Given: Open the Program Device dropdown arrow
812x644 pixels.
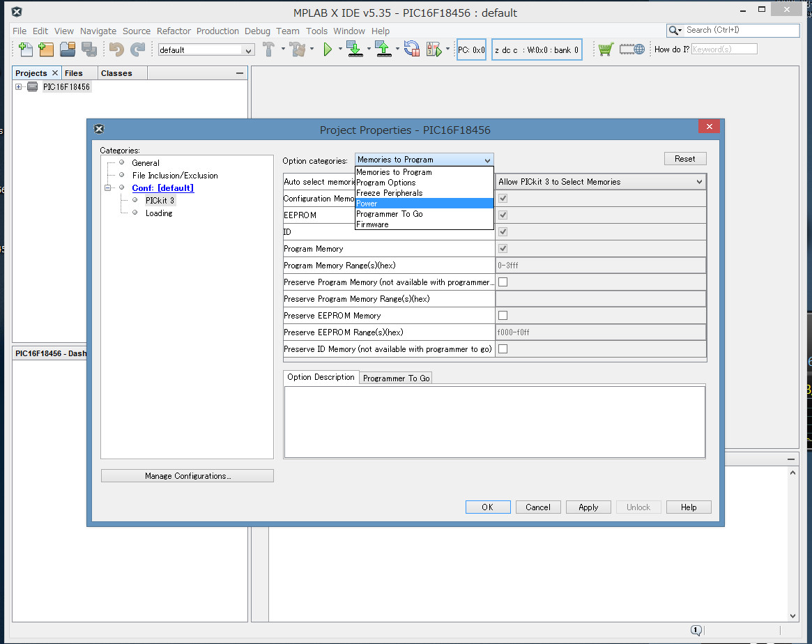Looking at the screenshot, I should tap(369, 49).
